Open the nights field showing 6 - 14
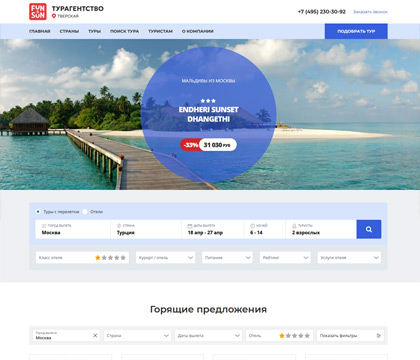The height and width of the screenshot is (360, 420). (265, 229)
